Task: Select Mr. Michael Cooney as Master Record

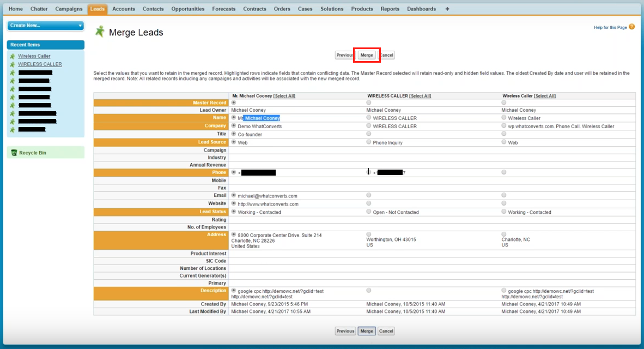Action: (x=234, y=103)
